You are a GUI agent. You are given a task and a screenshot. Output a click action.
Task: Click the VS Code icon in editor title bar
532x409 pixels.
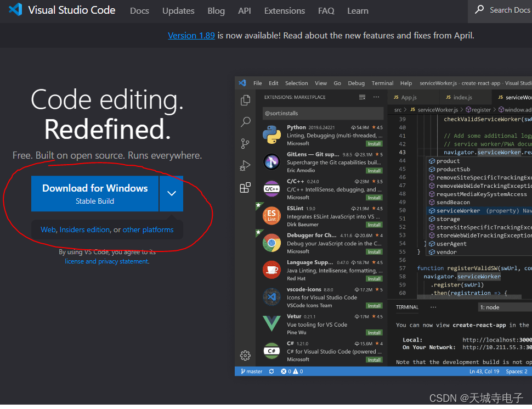point(242,83)
